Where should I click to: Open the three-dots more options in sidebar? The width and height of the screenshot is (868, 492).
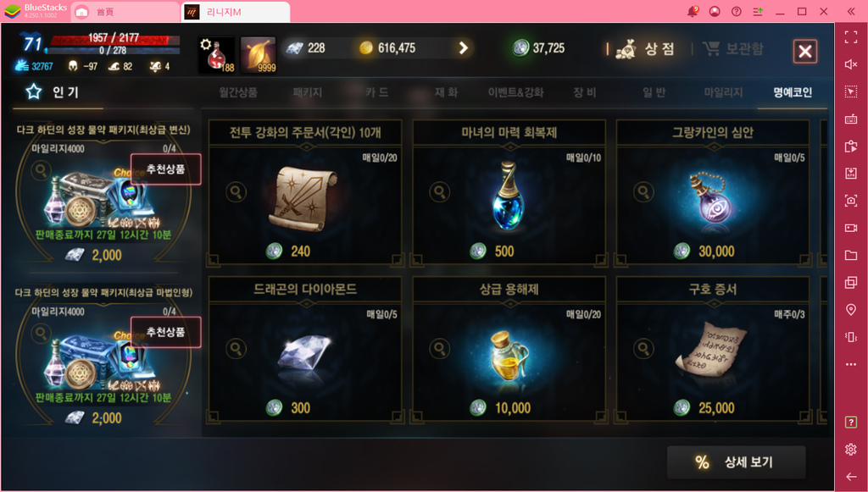coord(851,364)
